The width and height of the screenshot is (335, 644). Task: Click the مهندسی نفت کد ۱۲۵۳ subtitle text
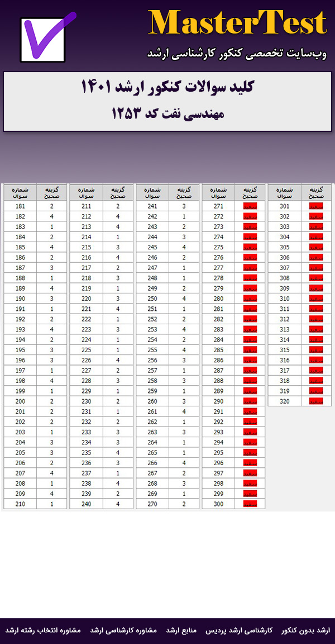pyautogui.click(x=167, y=113)
